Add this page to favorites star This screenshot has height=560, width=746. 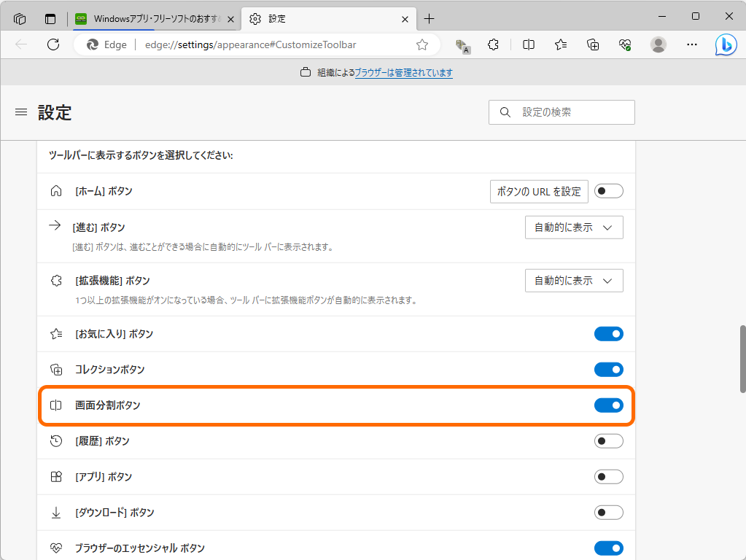(x=422, y=44)
